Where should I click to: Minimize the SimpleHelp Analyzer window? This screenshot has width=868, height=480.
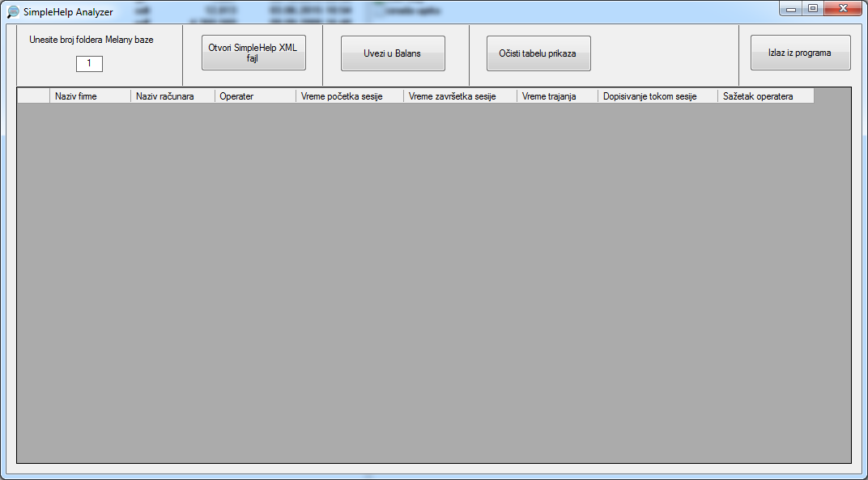pos(792,9)
